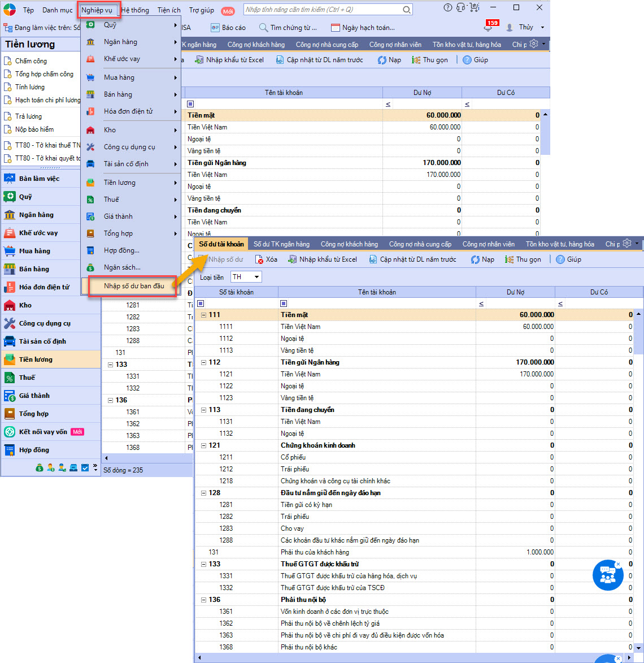644x663 pixels.
Task: Switch to Công nợ khách hàng tab in lower window
Action: click(349, 244)
